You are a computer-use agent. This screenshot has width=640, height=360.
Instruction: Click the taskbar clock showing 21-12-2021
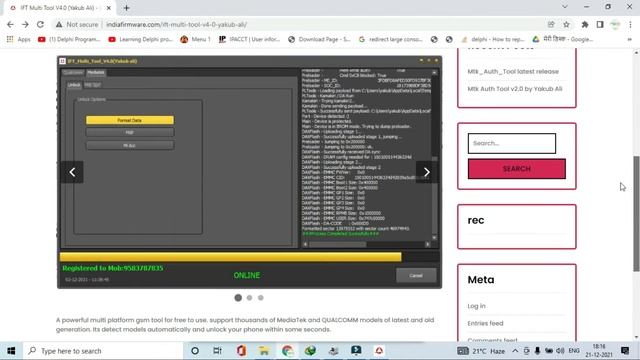(x=599, y=351)
